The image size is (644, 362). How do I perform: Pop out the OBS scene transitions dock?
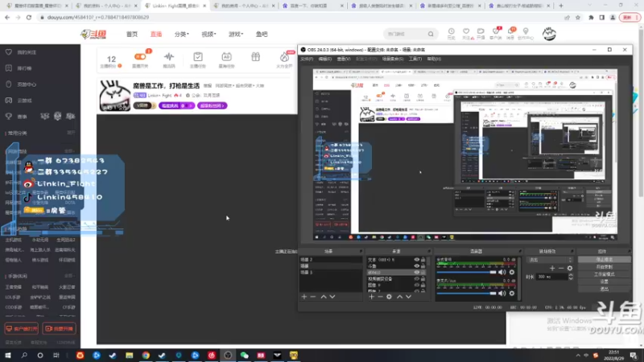pyautogui.click(x=572, y=251)
